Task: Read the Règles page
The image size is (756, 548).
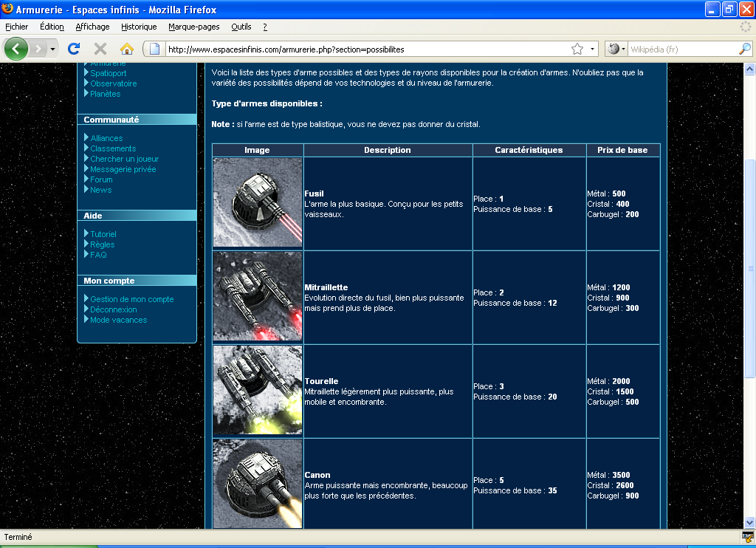Action: point(102,244)
